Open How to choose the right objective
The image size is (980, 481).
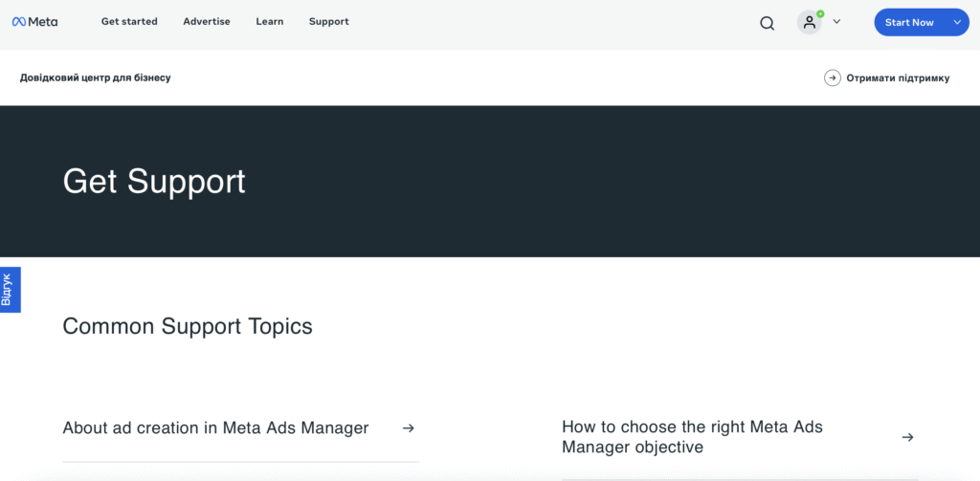[x=692, y=437]
